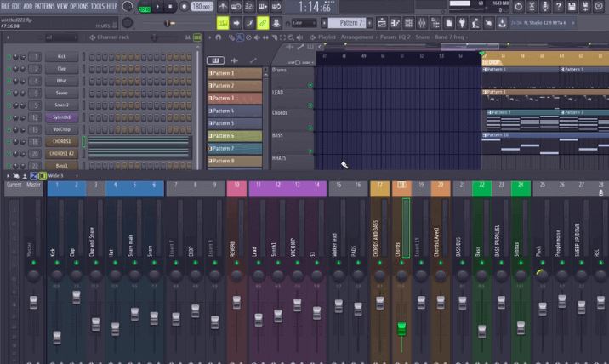Toggle the mute light on Kick mixer track
The width and height of the screenshot is (609, 364).
(57, 263)
